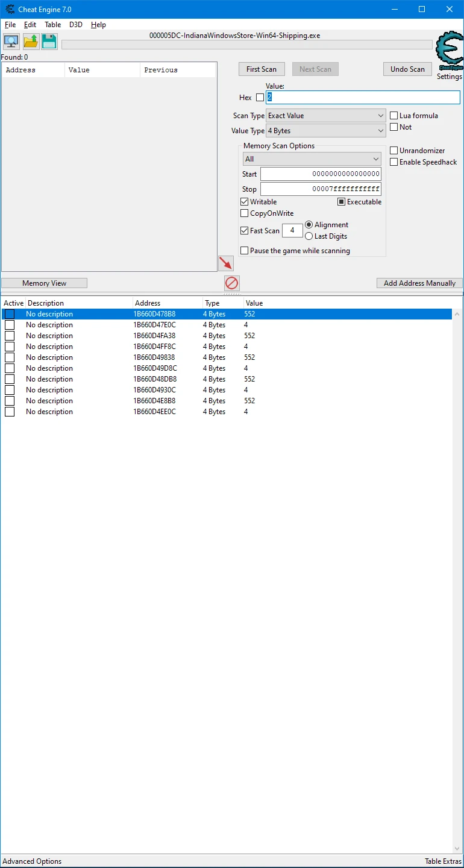Open the Help menu
The image size is (464, 868).
point(98,25)
